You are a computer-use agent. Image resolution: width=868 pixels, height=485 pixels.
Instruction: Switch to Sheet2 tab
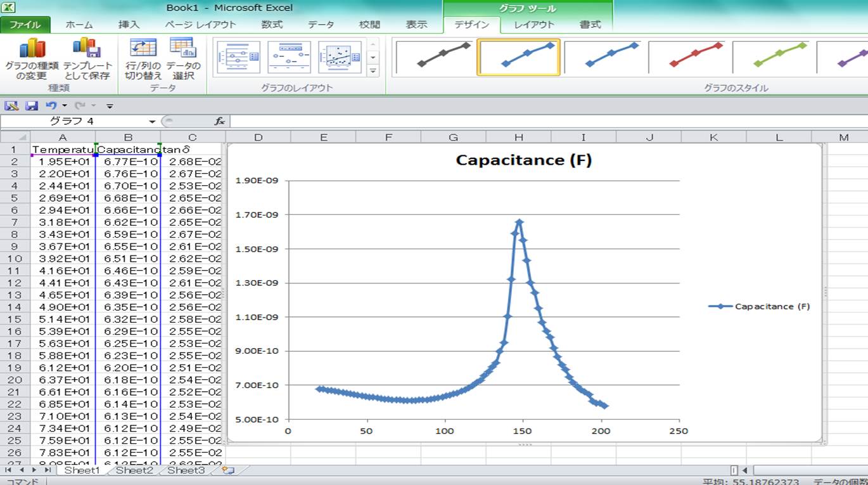point(134,470)
